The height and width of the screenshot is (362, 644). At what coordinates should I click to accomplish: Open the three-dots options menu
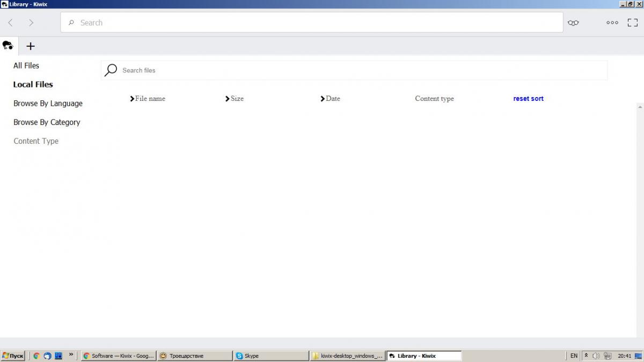pyautogui.click(x=612, y=23)
